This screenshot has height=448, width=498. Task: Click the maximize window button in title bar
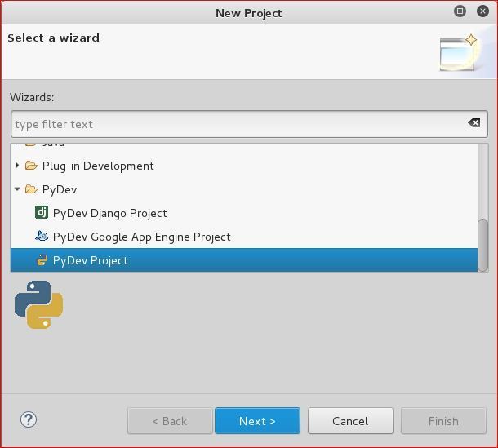click(460, 11)
